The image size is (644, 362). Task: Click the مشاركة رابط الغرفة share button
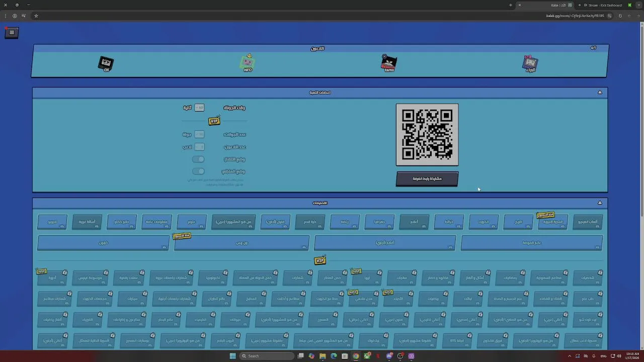(x=427, y=179)
